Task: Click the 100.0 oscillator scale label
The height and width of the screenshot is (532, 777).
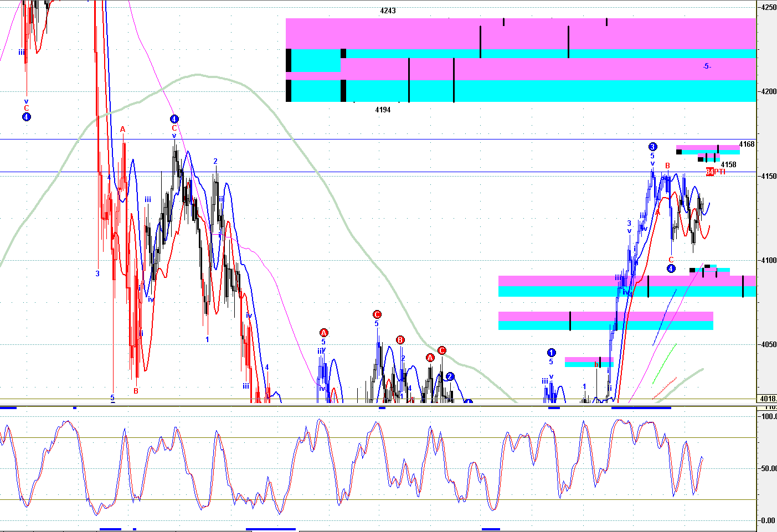Action: tap(769, 416)
